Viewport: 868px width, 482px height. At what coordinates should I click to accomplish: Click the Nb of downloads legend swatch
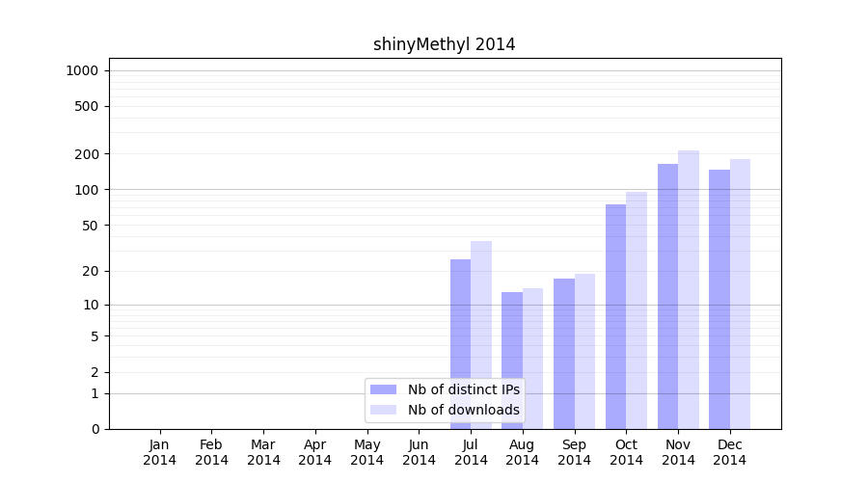(x=383, y=410)
